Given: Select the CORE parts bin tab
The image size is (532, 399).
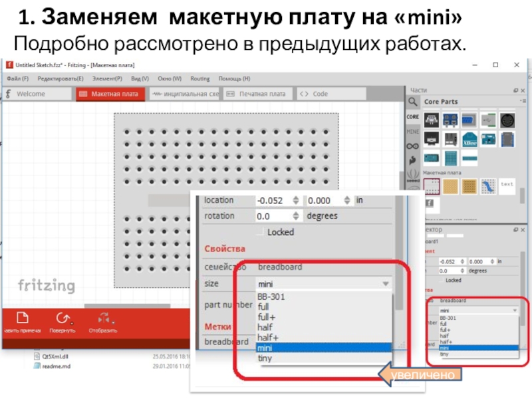Looking at the screenshot, I should (412, 117).
